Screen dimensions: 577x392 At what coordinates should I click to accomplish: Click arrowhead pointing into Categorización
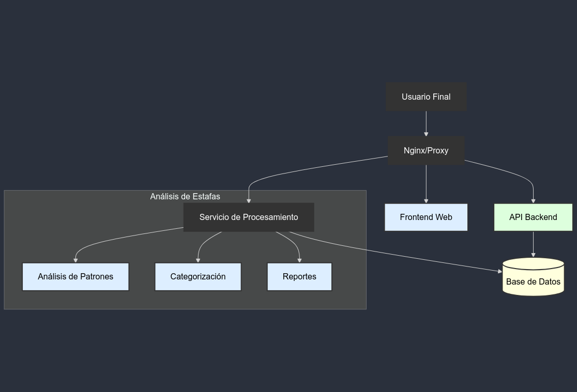coord(198,260)
